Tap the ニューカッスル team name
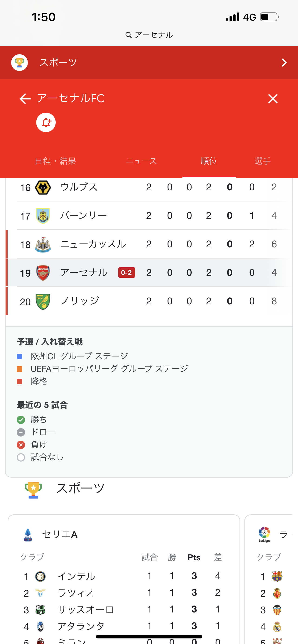The image size is (298, 644). pyautogui.click(x=93, y=244)
